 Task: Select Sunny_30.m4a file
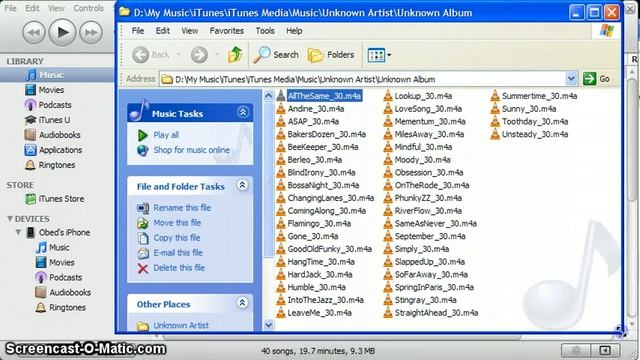pyautogui.click(x=529, y=109)
